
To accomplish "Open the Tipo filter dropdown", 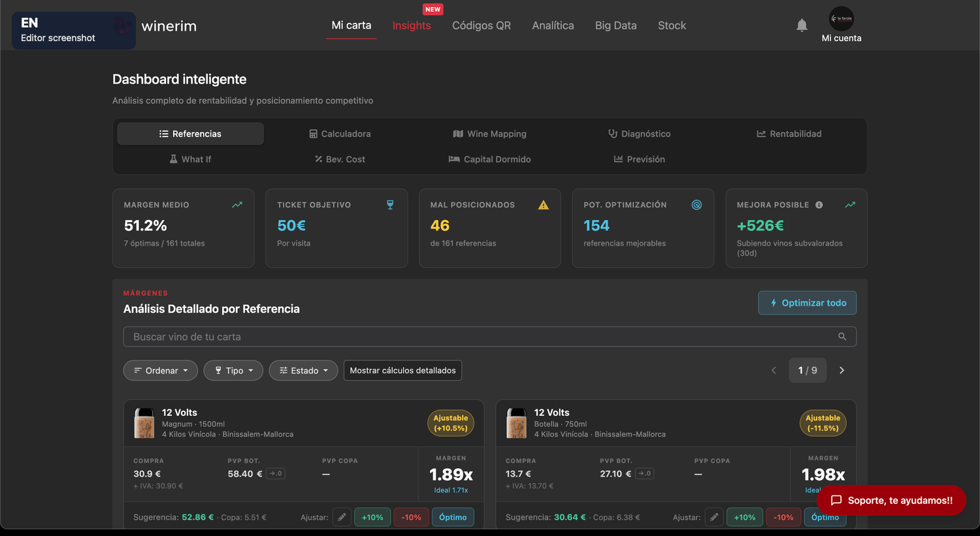I will tap(233, 370).
